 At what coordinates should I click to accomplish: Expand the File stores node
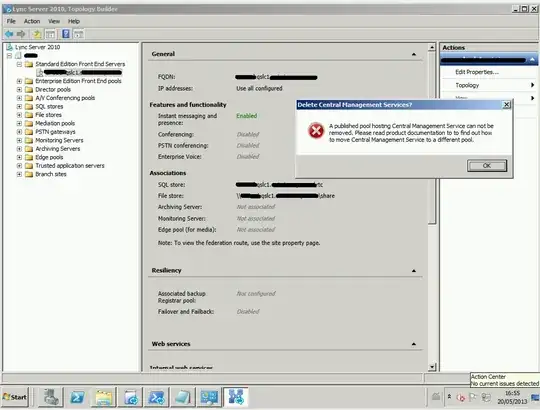[x=19, y=115]
